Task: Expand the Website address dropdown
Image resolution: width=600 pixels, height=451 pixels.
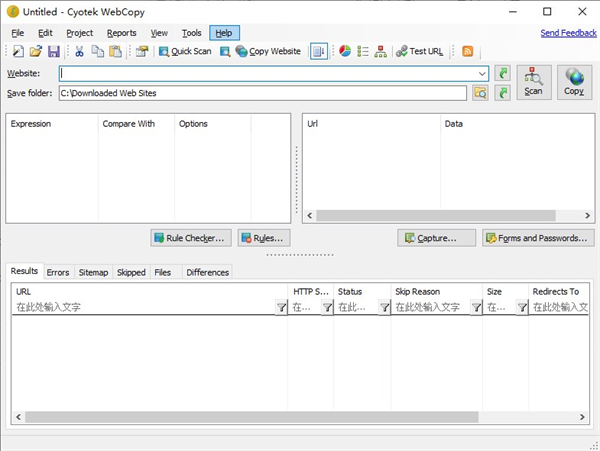Action: (x=482, y=73)
